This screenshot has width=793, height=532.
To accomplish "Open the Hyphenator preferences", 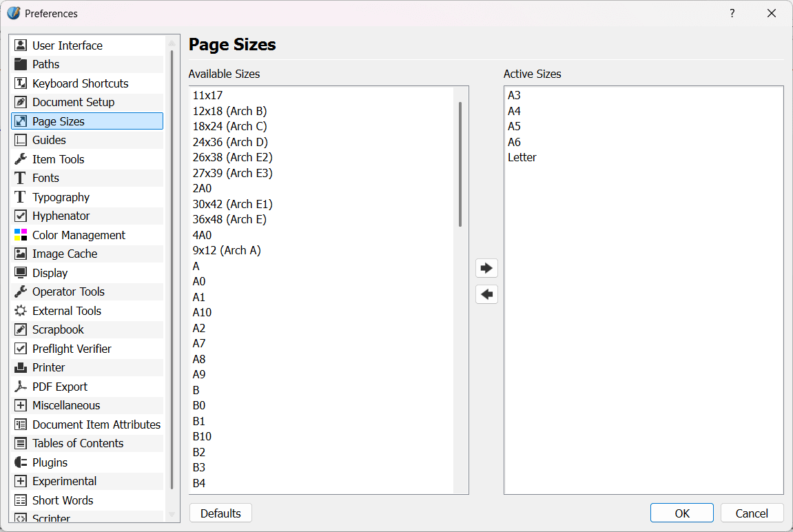I will (x=61, y=216).
